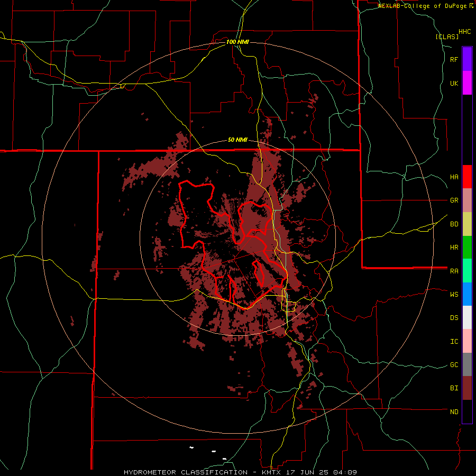Click the black ND swatch at the bottom of the legend
This screenshot has height=476, width=476.
tap(467, 411)
